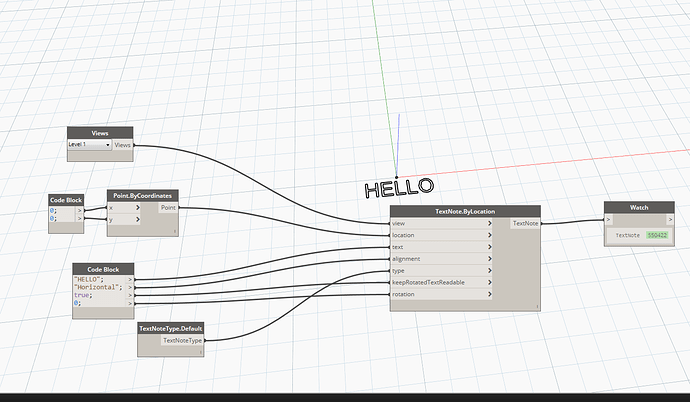Screen dimensions: 690x402
Task: Click chevron on the text input port
Action: tap(489, 247)
